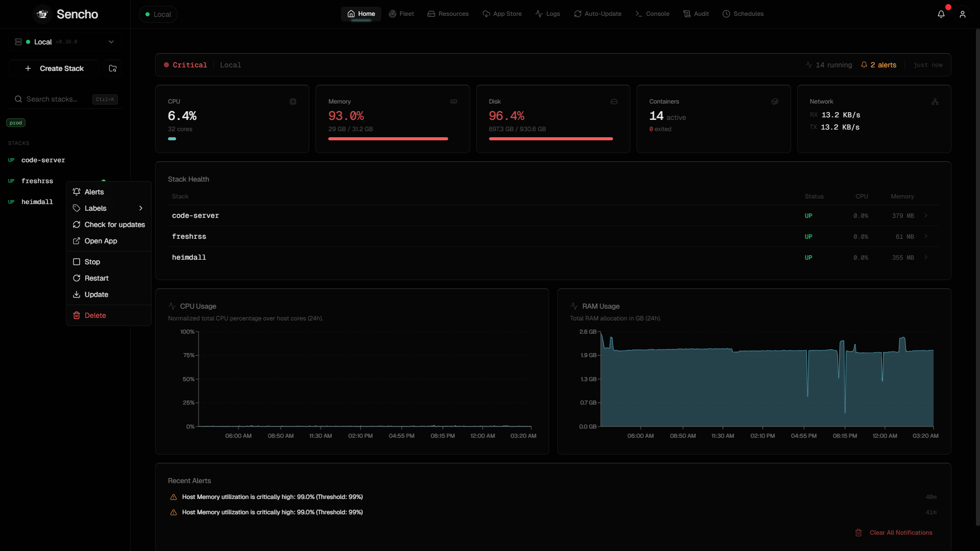
Task: Click Clear All Notifications
Action: coord(894,533)
